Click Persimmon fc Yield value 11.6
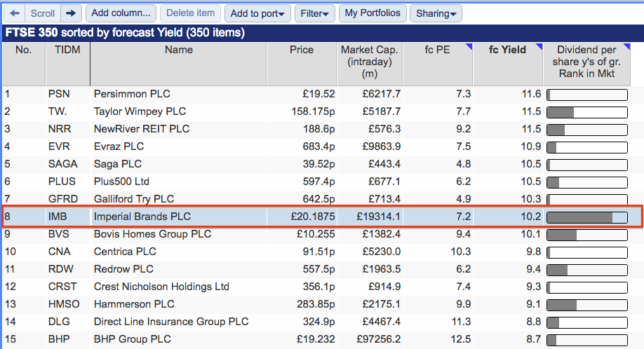The image size is (644, 349). 532,94
